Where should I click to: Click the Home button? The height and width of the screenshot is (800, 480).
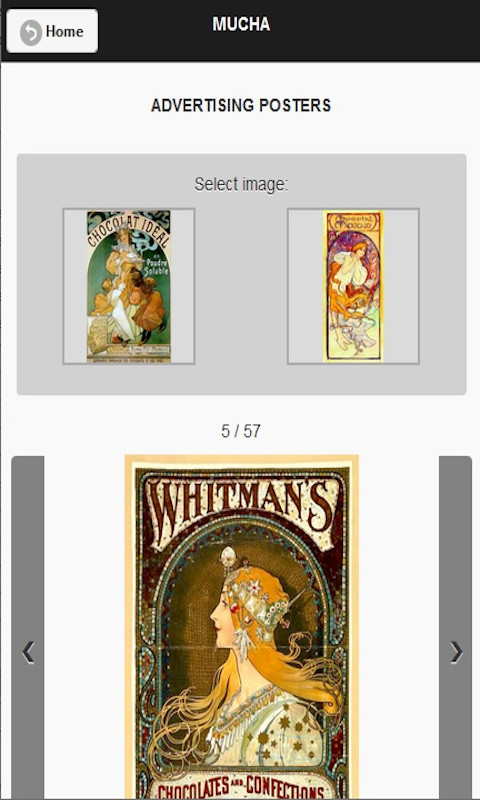pos(52,31)
